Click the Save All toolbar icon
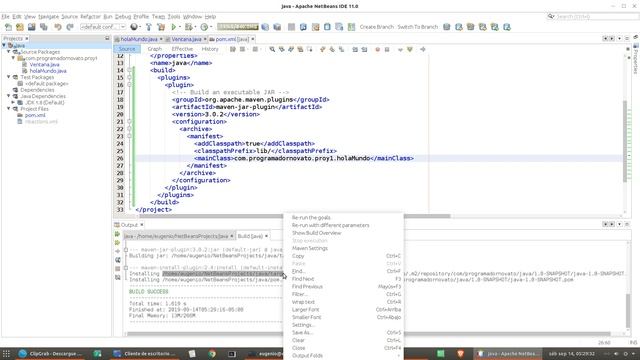The width and height of the screenshot is (640, 360). [43, 27]
